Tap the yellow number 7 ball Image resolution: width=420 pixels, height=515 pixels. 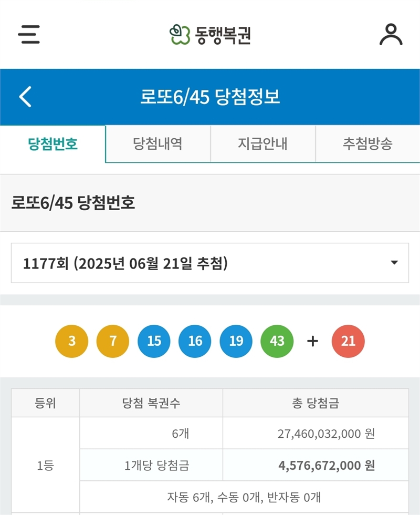click(x=112, y=341)
